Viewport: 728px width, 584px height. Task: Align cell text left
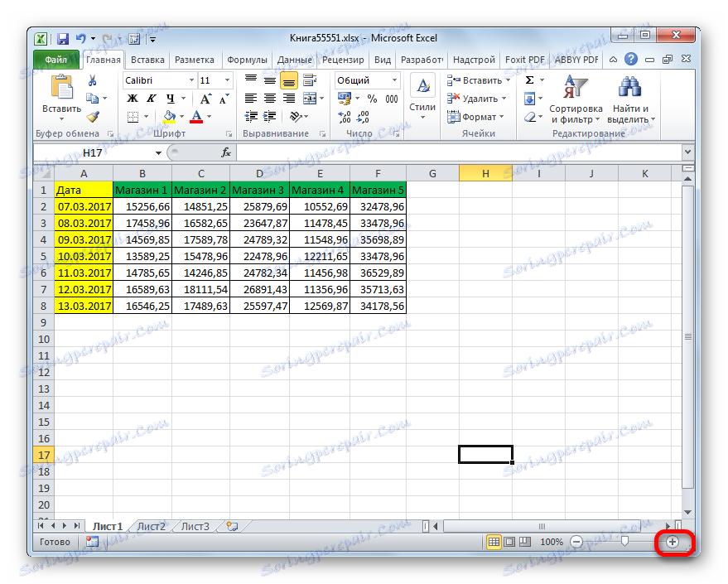point(251,99)
